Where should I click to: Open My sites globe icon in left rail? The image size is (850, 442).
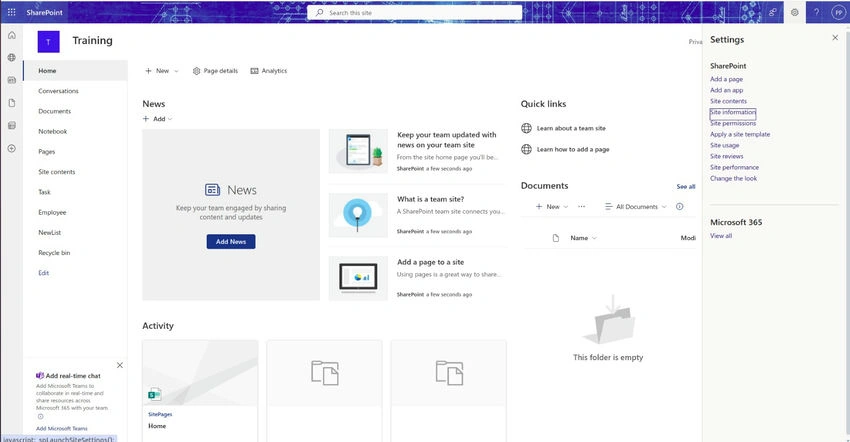pyautogui.click(x=11, y=57)
